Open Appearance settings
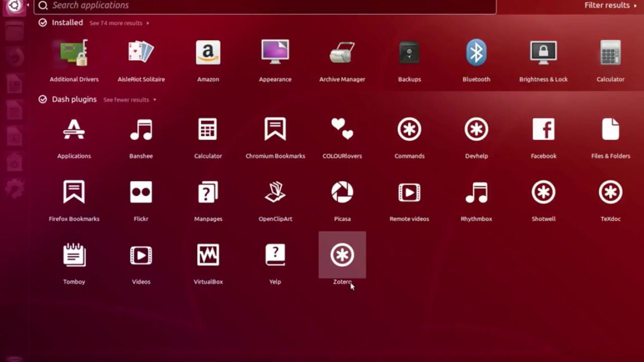Image resolution: width=644 pixels, height=362 pixels. point(275,53)
